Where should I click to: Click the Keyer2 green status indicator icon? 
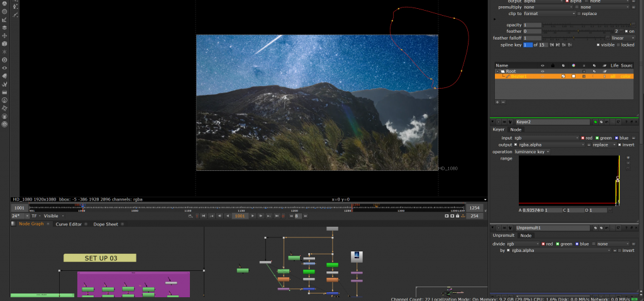point(596,122)
